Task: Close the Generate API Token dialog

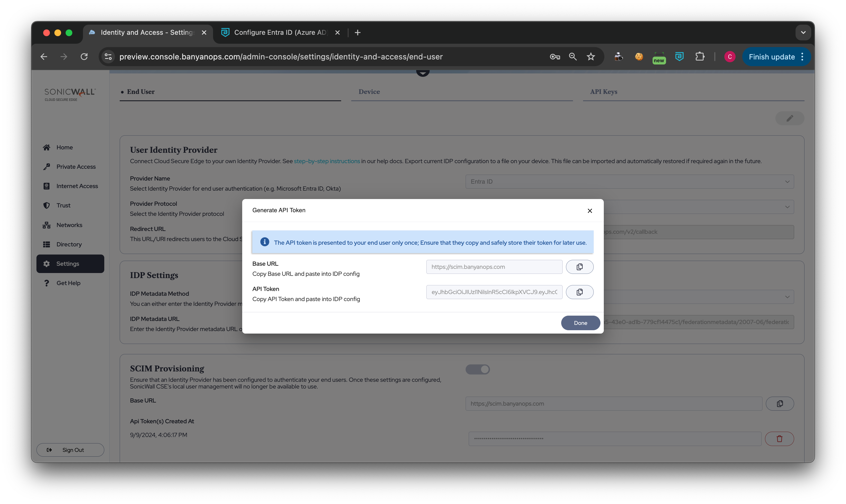Action: pos(590,211)
